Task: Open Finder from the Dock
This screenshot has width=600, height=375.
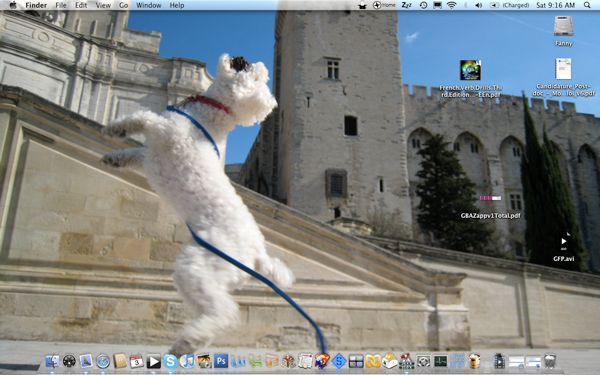Action: [x=52, y=361]
